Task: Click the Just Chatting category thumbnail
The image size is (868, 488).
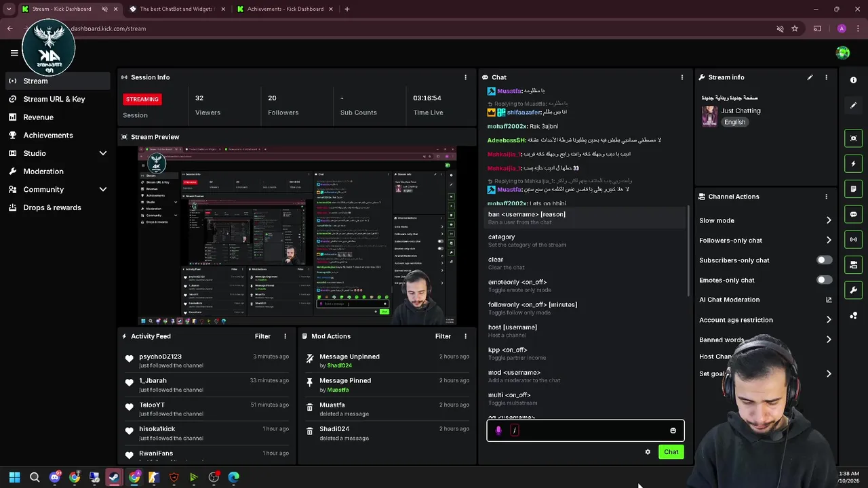Action: click(x=709, y=116)
